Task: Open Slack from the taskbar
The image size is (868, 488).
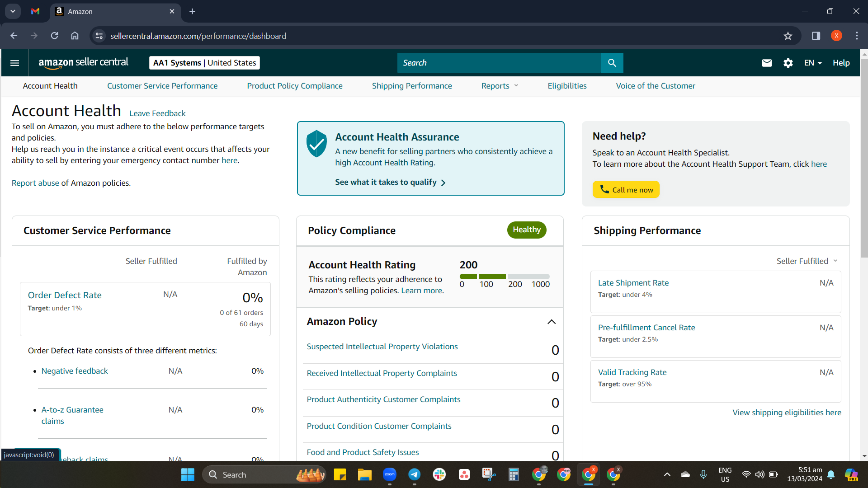Action: [x=439, y=475]
